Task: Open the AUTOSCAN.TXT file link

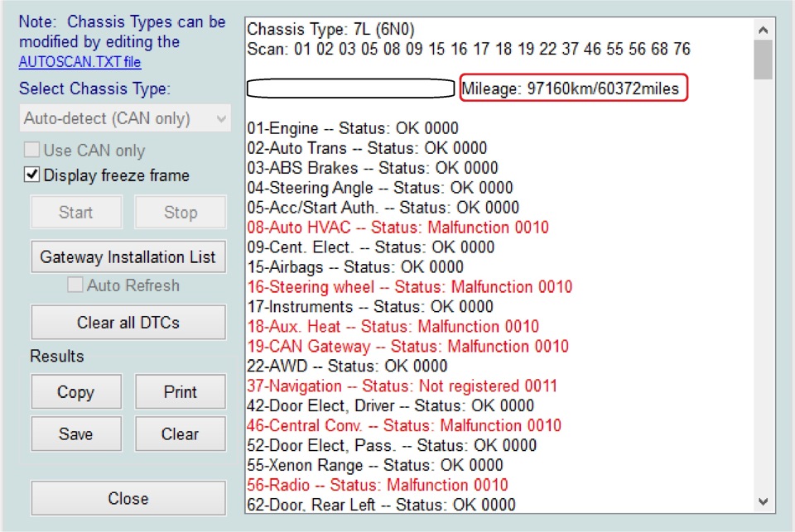Action: (x=79, y=62)
